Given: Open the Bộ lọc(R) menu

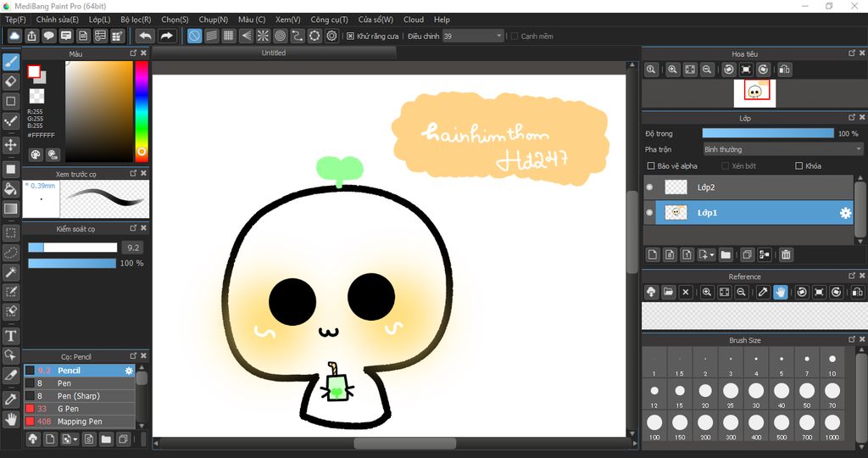Looking at the screenshot, I should point(136,20).
